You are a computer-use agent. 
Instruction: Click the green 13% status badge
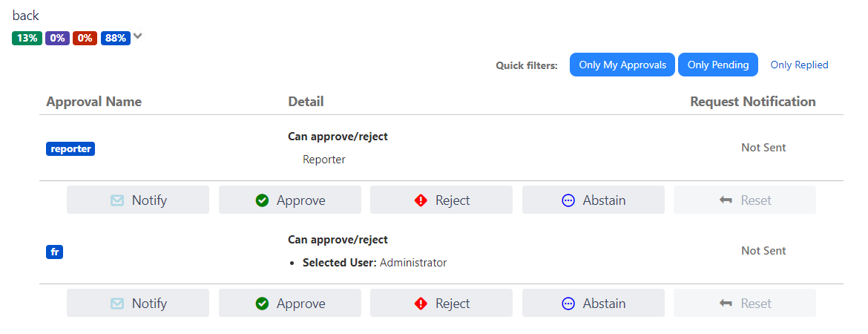point(27,38)
